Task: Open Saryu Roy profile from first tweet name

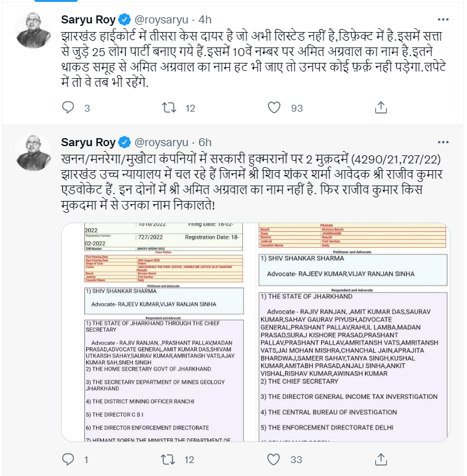Action: point(88,20)
